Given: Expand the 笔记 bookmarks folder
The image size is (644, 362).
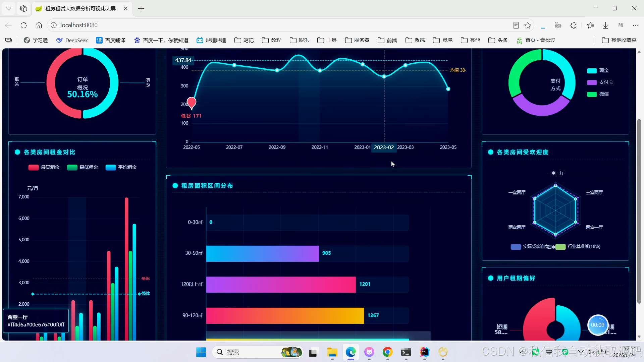Looking at the screenshot, I should 244,40.
